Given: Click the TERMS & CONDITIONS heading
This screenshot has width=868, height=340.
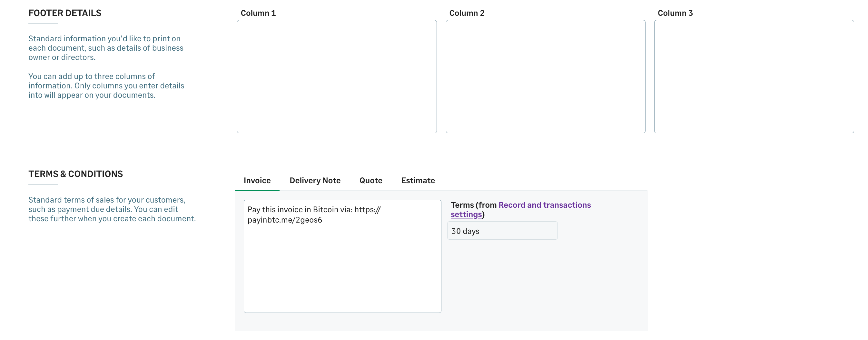Looking at the screenshot, I should click(75, 174).
